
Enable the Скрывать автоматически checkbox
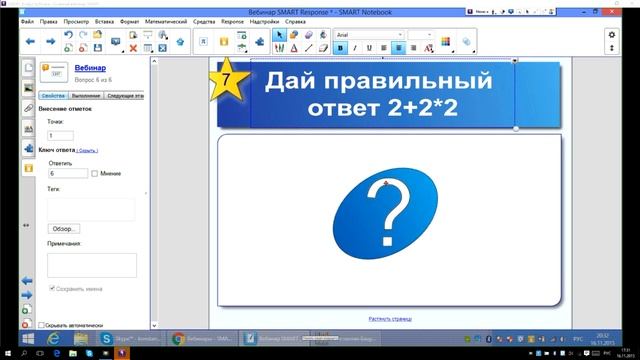point(41,325)
